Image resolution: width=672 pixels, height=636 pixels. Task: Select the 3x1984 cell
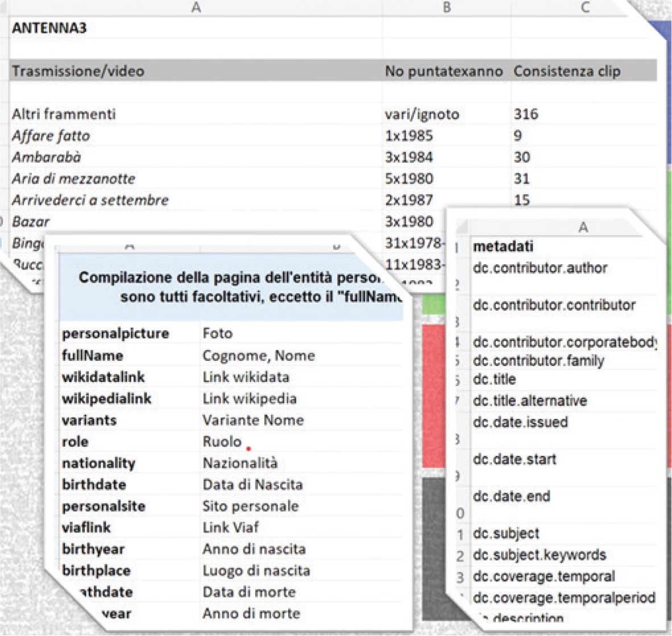point(446,157)
